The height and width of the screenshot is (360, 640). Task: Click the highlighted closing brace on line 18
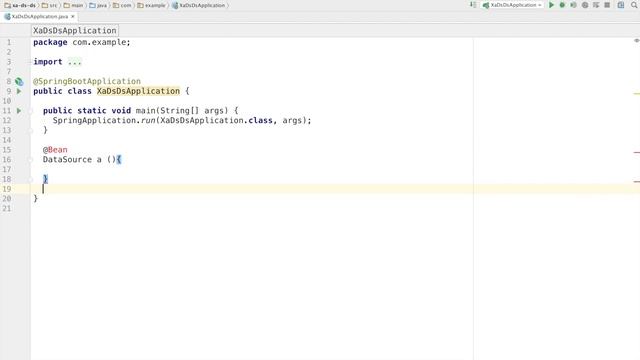pos(45,179)
